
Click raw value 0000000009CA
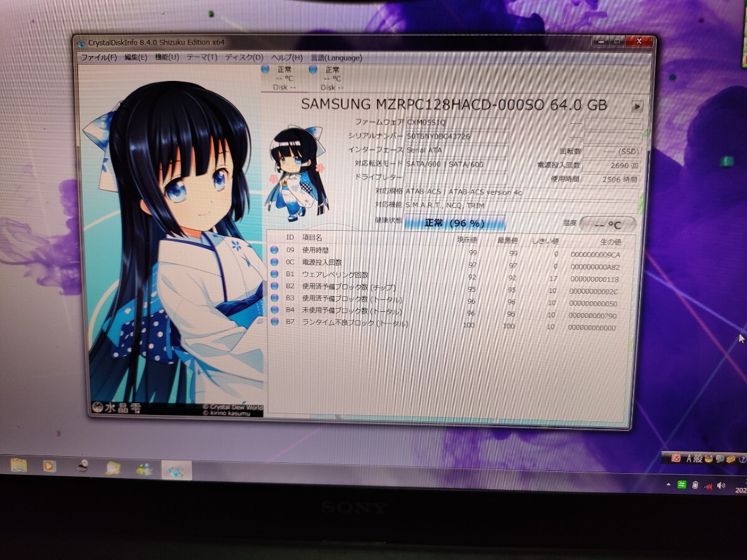595,255
